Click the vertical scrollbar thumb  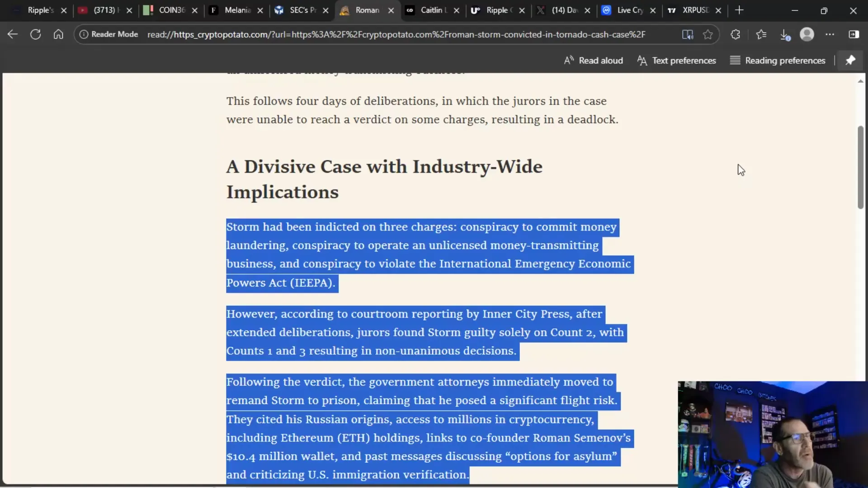[860, 167]
